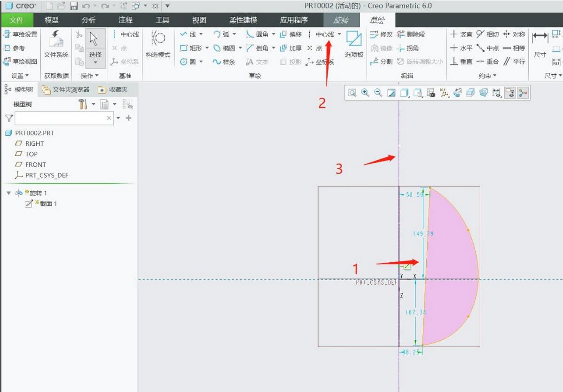
Task: Select the 样条 spline tool
Action: click(x=224, y=62)
